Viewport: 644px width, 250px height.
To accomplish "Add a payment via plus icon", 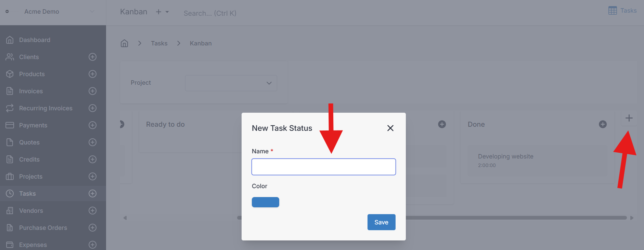I will click(92, 125).
